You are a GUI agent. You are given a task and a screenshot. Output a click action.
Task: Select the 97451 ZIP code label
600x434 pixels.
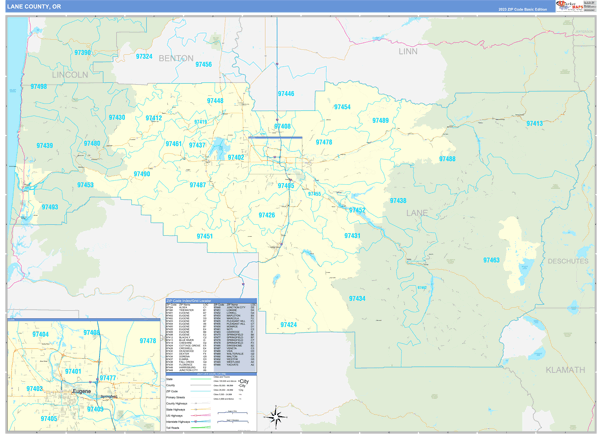(204, 236)
